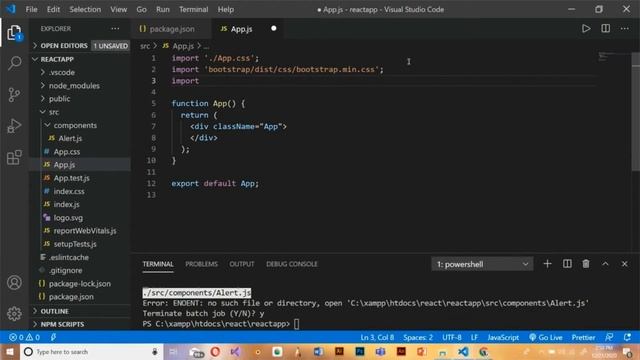The width and height of the screenshot is (640, 360).
Task: Open the Go menu
Action: click(141, 9)
